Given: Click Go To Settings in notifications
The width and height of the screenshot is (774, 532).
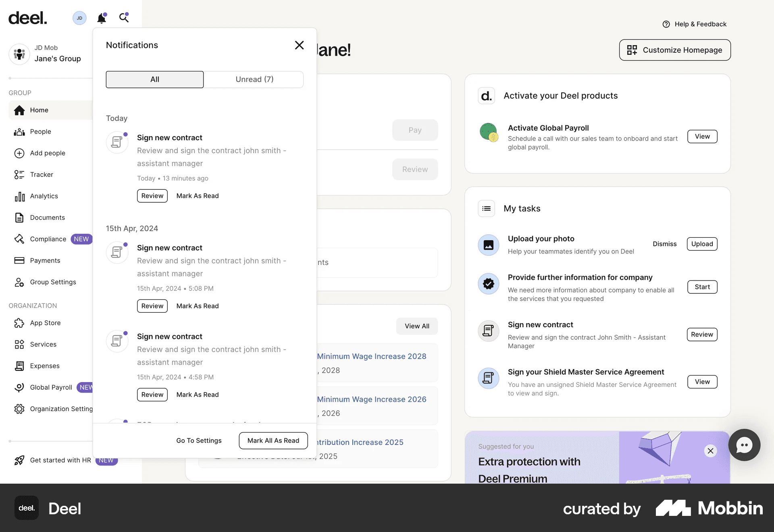Looking at the screenshot, I should pos(199,441).
